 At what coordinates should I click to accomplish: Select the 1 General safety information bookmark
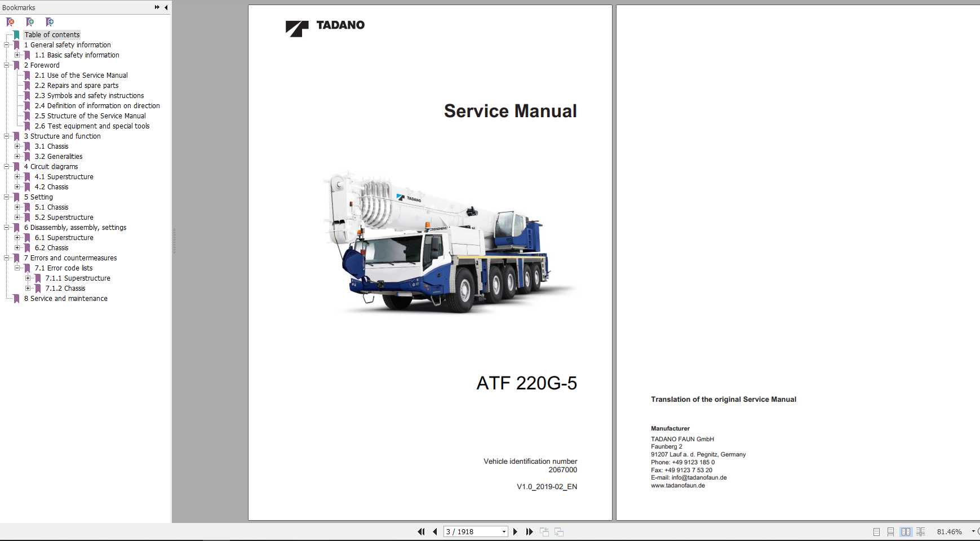point(67,45)
